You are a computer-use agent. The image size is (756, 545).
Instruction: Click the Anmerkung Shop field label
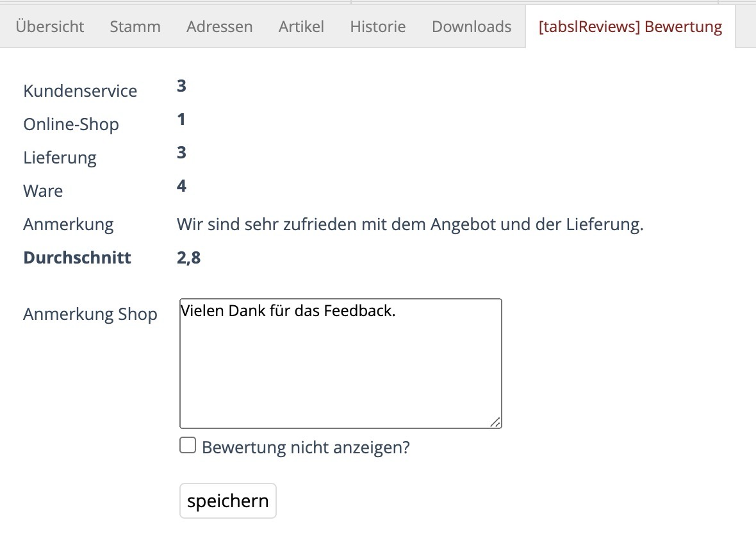pyautogui.click(x=90, y=314)
